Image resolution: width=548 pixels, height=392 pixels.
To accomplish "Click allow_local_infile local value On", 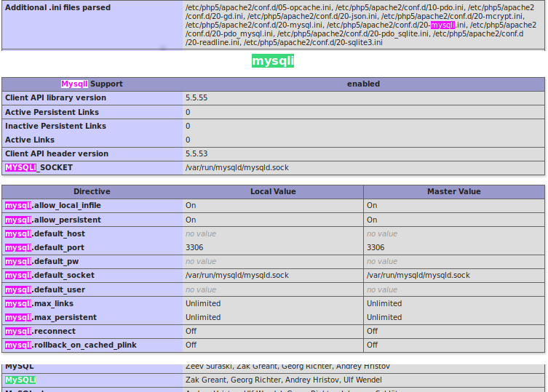I will coord(191,205).
